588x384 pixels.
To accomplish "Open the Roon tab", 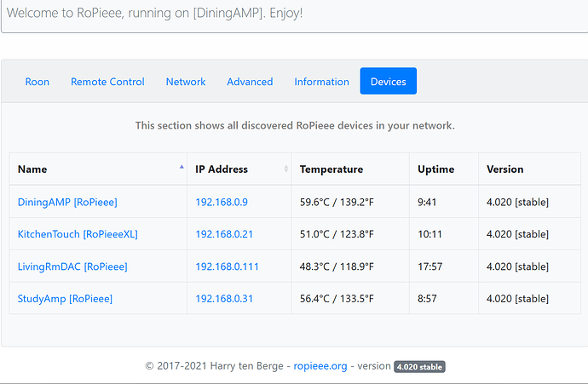I will point(37,82).
